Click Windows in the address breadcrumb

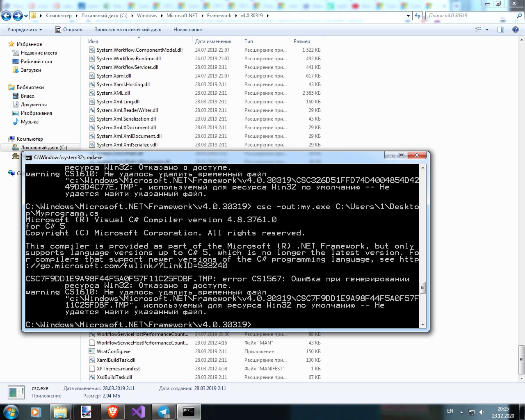[x=147, y=16]
